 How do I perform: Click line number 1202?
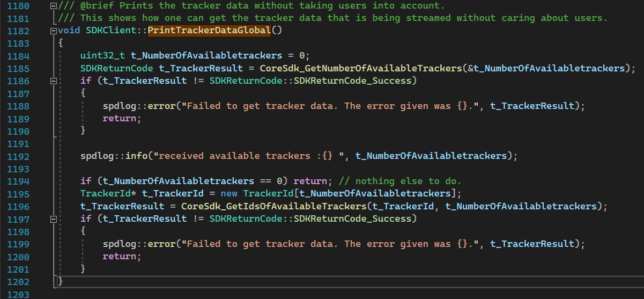18,281
